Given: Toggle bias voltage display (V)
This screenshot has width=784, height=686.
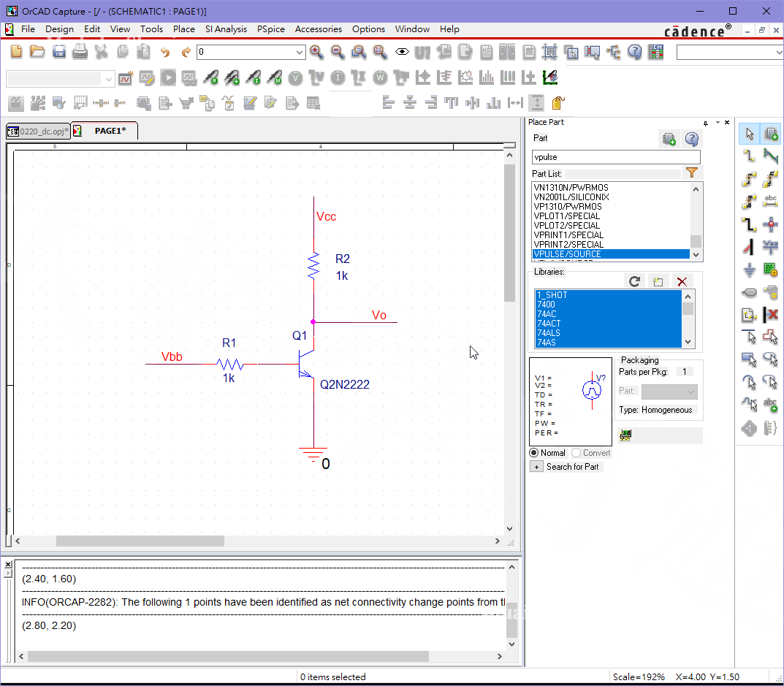Looking at the screenshot, I should 296,78.
